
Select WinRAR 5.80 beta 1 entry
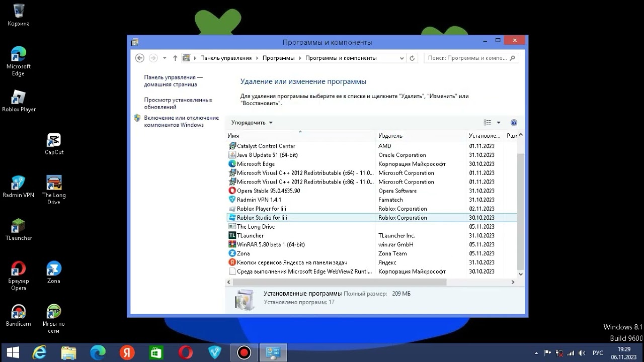point(372,244)
